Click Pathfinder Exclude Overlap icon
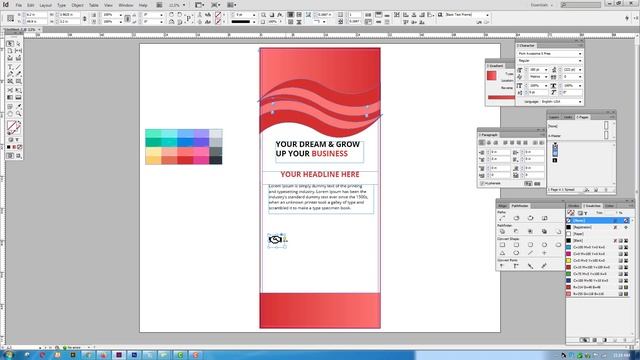The height and width of the screenshot is (360, 640). [x=544, y=231]
